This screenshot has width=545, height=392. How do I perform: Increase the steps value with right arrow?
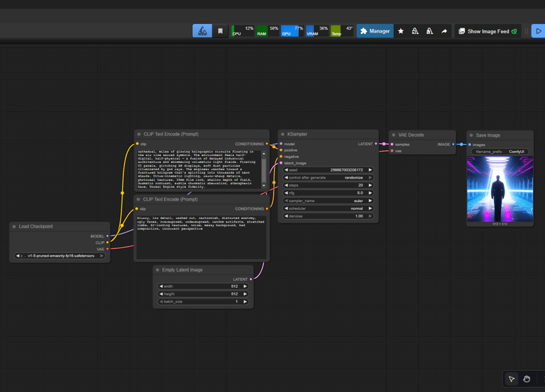click(x=370, y=185)
